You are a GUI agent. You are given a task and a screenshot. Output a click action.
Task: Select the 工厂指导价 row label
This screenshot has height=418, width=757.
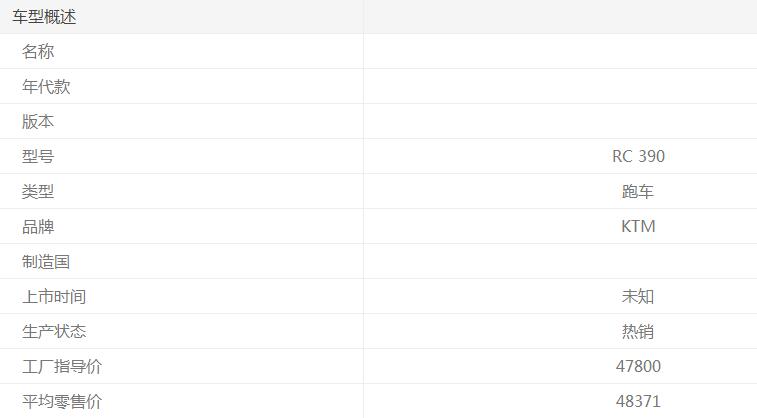[62, 367]
